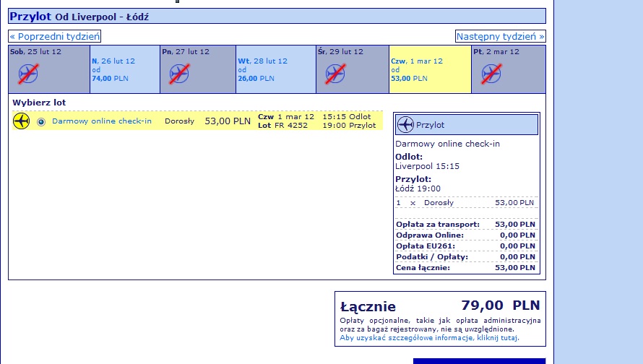Select Czw, 1 mar 12 highlighted date
Image resolution: width=643 pixels, height=364 pixels.
pyautogui.click(x=430, y=69)
